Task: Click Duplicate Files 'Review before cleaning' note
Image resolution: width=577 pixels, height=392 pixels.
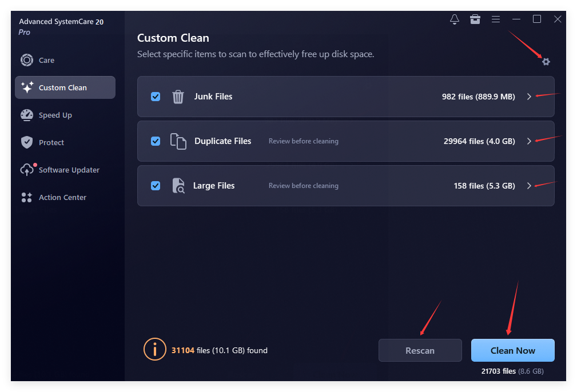Action: [303, 141]
